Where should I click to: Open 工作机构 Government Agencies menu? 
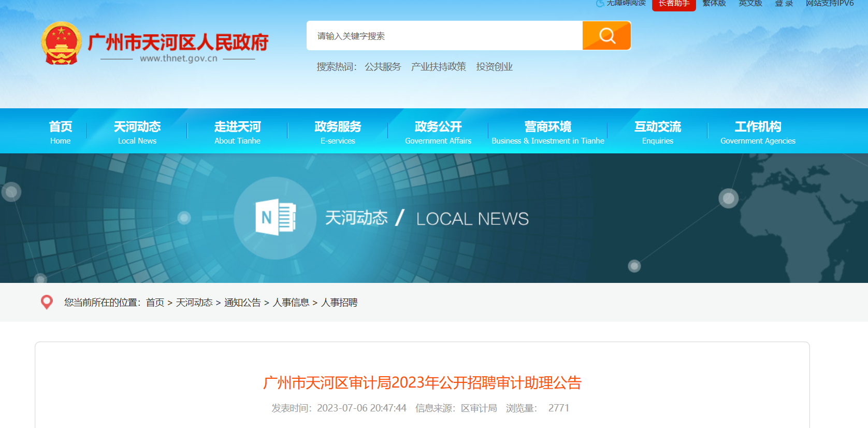758,132
